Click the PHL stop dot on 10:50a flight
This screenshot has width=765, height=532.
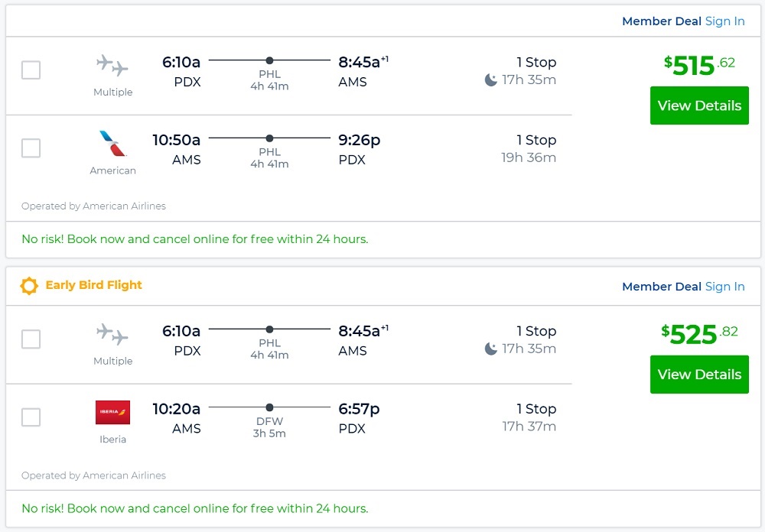[x=269, y=138]
